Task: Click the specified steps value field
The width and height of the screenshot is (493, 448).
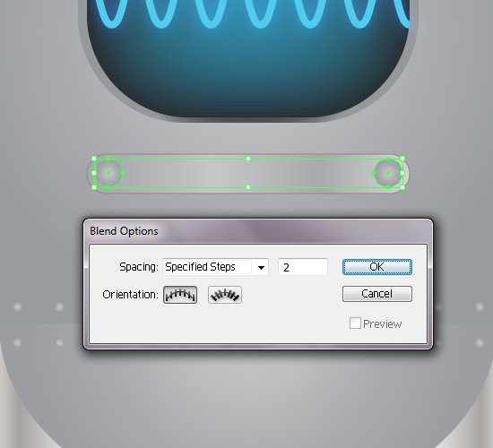Action: (x=303, y=267)
